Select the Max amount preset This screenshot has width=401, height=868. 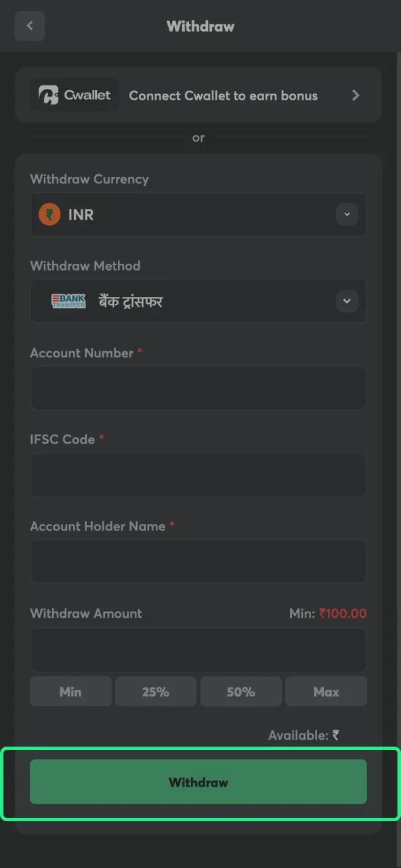(326, 691)
